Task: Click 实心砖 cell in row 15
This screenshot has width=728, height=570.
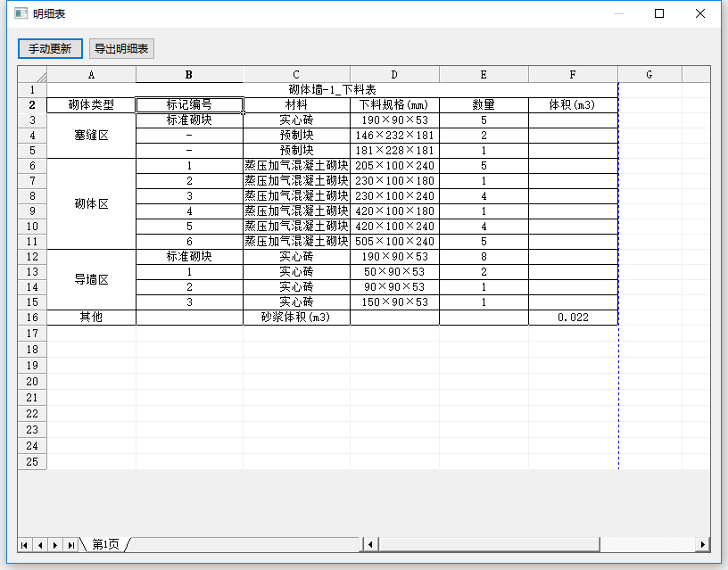Action: click(x=296, y=302)
